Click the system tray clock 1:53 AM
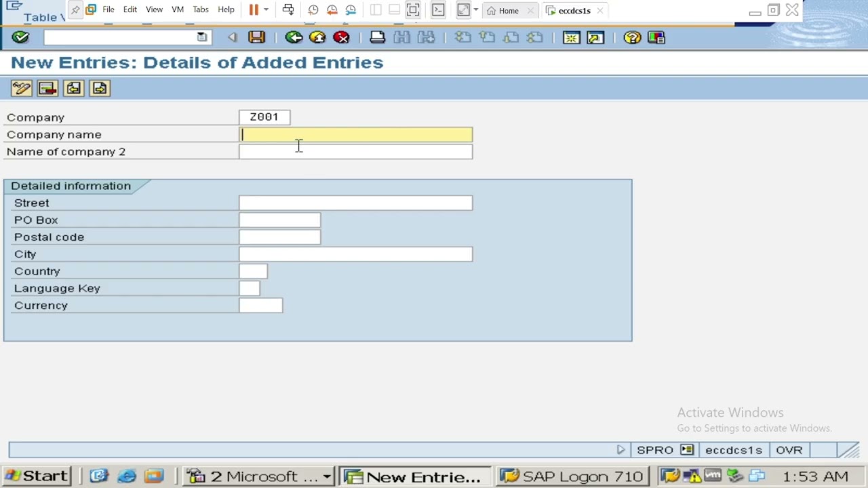868x488 pixels. click(815, 476)
